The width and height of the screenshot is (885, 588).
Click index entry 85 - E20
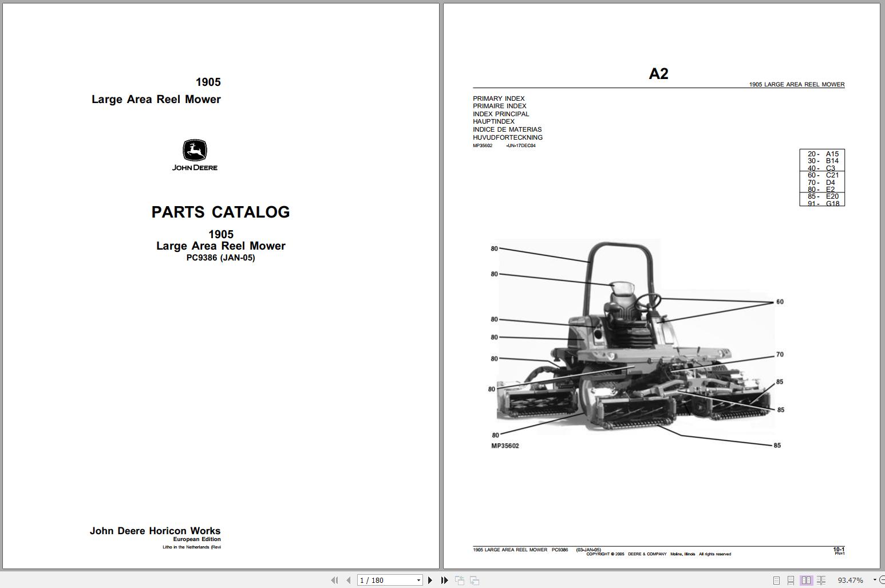(823, 196)
